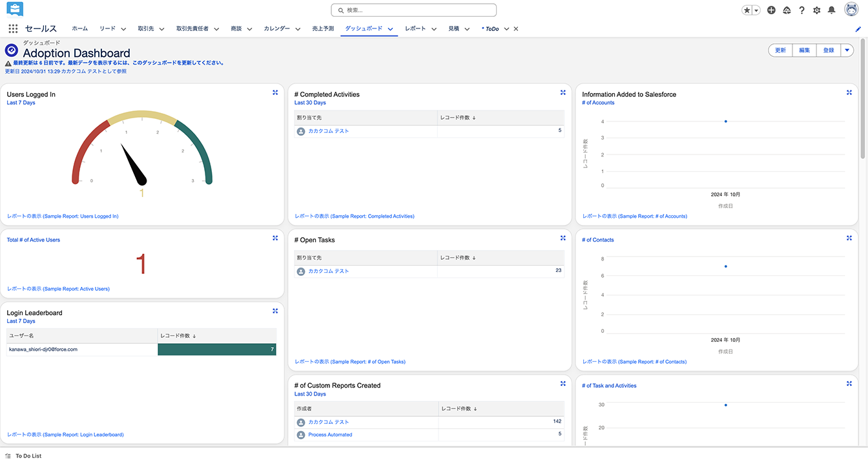Open more dashboard actions dropdown beside 登録
The image size is (868, 464).
(847, 50)
